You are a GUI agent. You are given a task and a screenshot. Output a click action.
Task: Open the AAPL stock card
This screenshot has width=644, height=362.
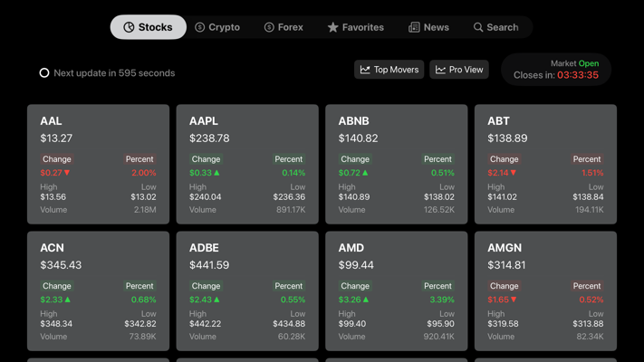tap(247, 164)
